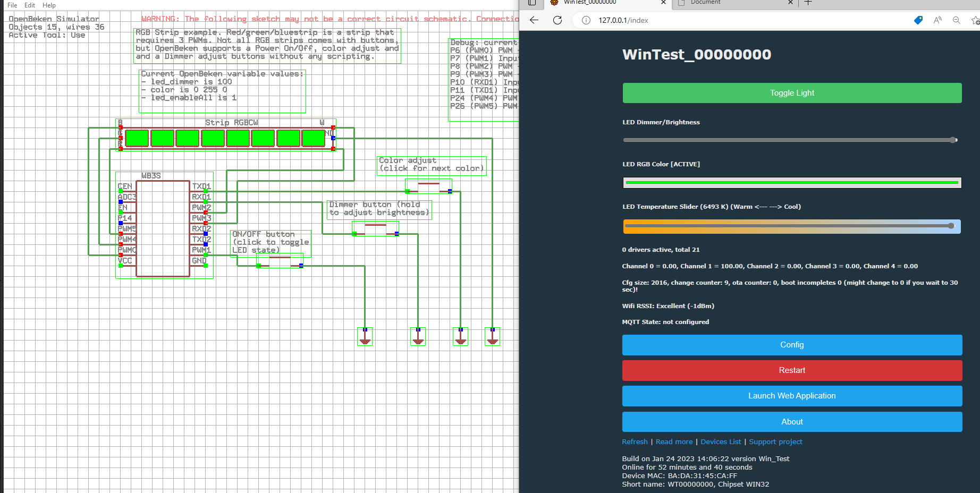Select the rightmost ground symbol in schematic

493,336
